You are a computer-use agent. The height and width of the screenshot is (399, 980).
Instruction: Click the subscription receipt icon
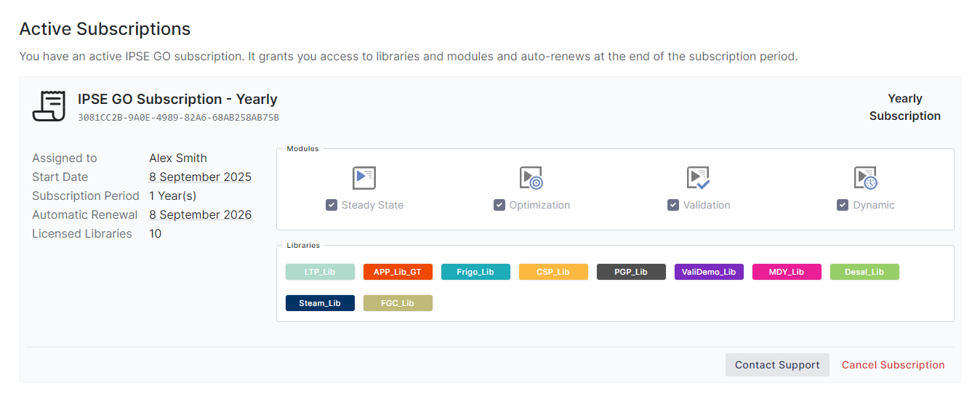tap(49, 106)
